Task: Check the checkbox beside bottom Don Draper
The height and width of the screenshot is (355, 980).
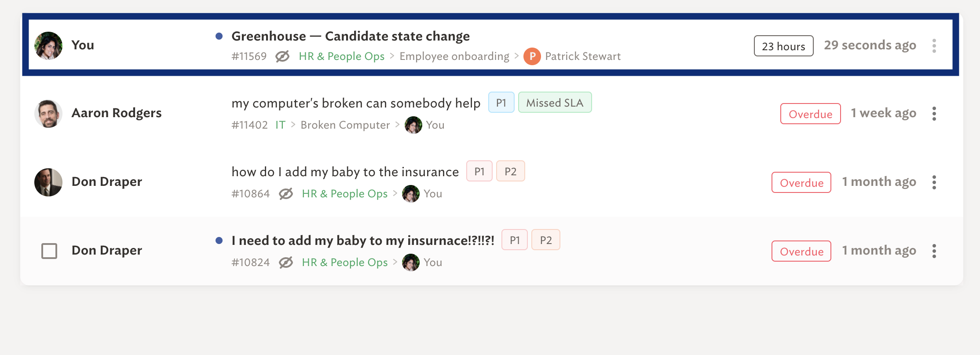Action: [x=49, y=251]
